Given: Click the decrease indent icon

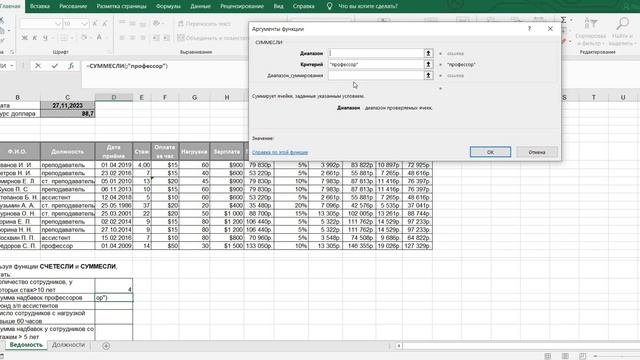Looking at the screenshot, I should point(156,38).
